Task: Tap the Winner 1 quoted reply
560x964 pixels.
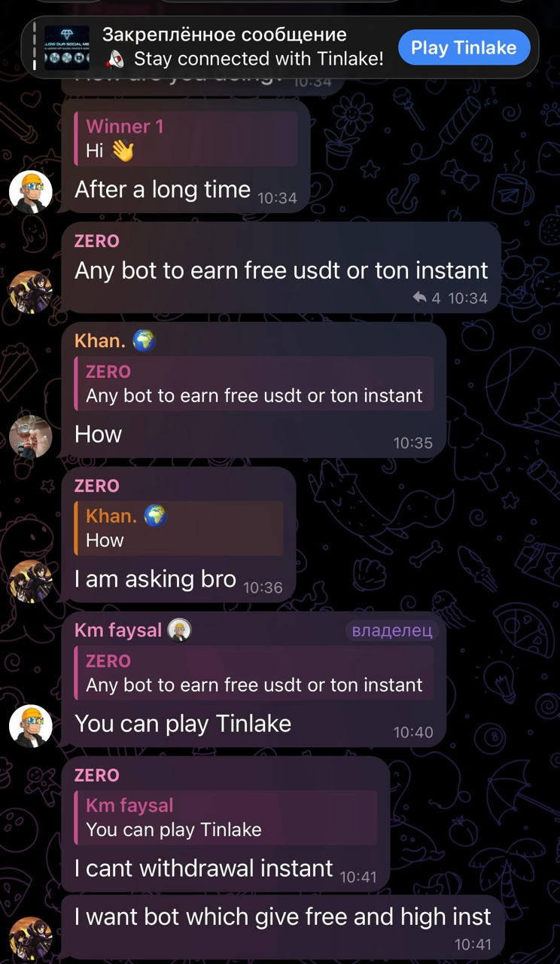Action: 186,139
